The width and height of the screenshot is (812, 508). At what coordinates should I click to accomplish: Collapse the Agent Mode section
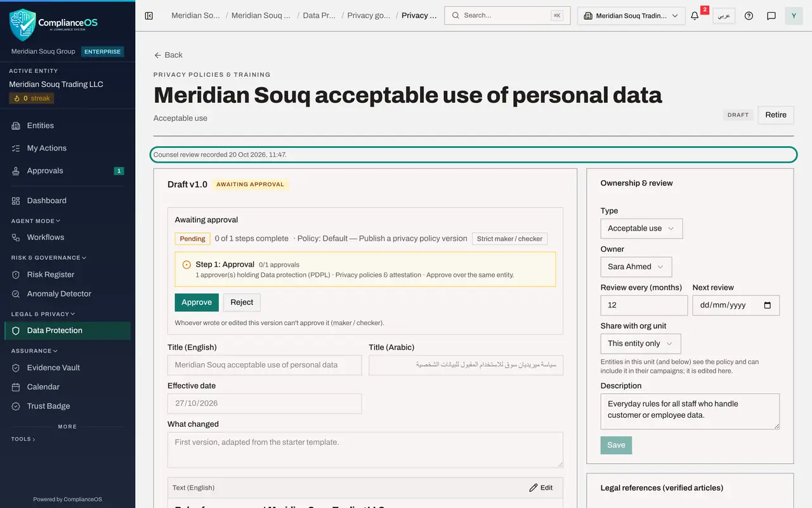(x=36, y=221)
